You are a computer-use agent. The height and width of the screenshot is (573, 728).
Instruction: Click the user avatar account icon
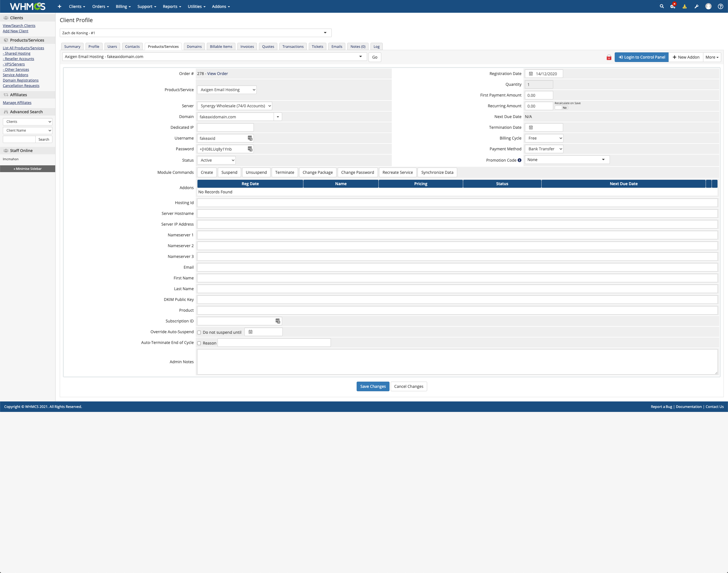pyautogui.click(x=708, y=7)
